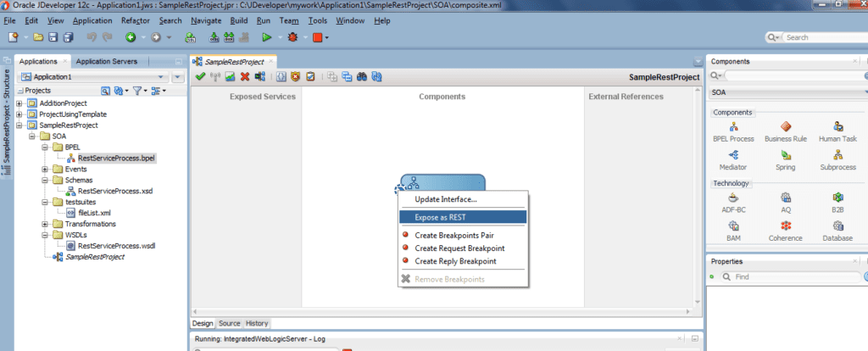This screenshot has height=351, width=868.
Task: Click the search icon in Projects header
Action: pyautogui.click(x=105, y=90)
